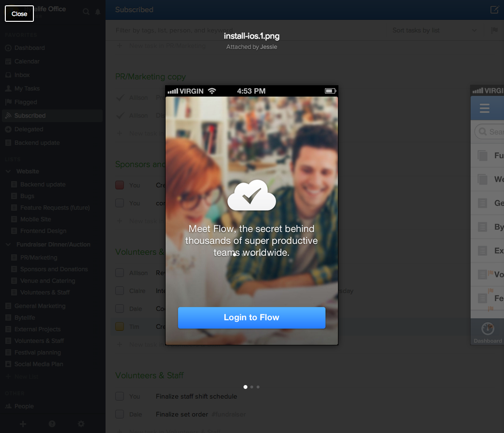Check Finalize set order checkbox
This screenshot has width=504, height=433.
[x=120, y=415]
